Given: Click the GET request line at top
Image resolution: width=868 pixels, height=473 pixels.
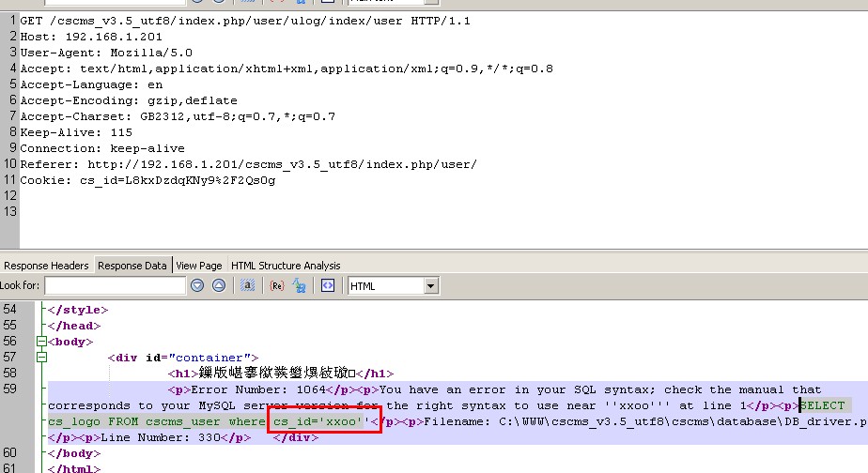Looking at the screenshot, I should [x=245, y=20].
